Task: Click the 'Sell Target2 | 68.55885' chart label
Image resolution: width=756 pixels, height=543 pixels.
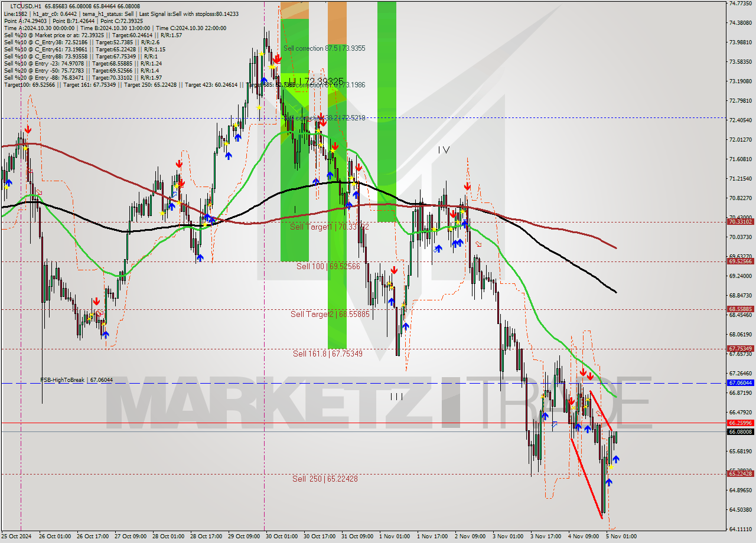Action: click(x=330, y=314)
